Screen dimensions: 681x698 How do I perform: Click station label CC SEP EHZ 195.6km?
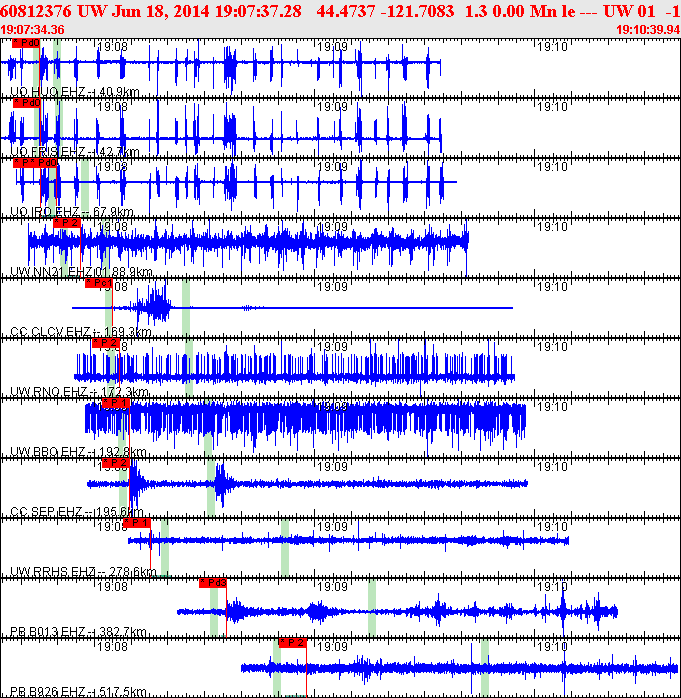[77, 512]
